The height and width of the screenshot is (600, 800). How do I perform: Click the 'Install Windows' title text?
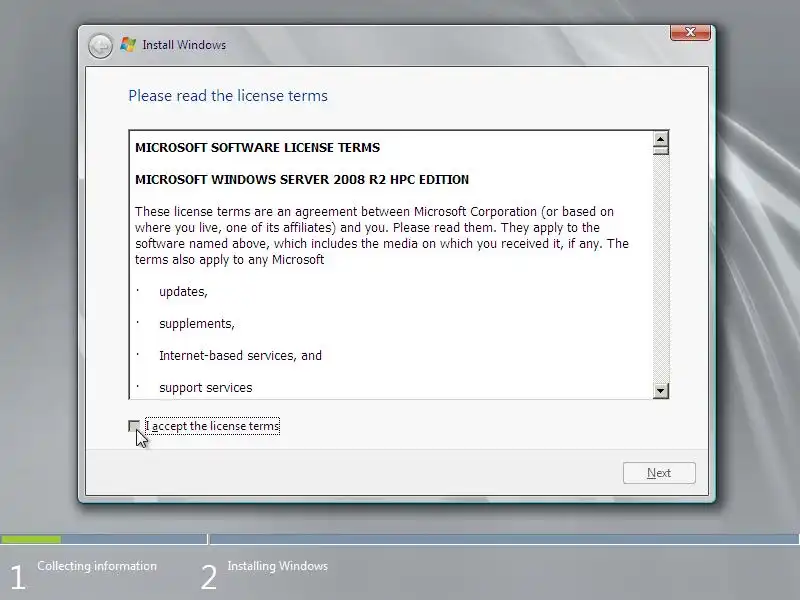point(184,45)
